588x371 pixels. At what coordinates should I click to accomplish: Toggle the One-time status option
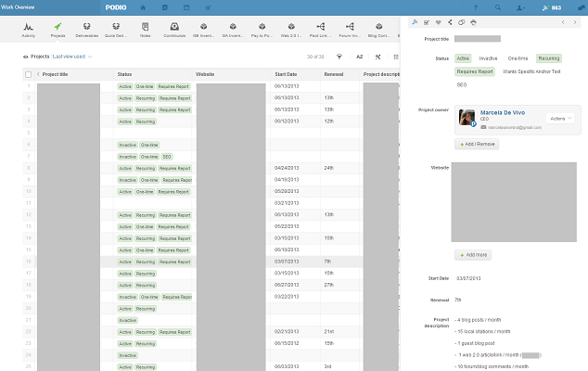click(x=518, y=58)
